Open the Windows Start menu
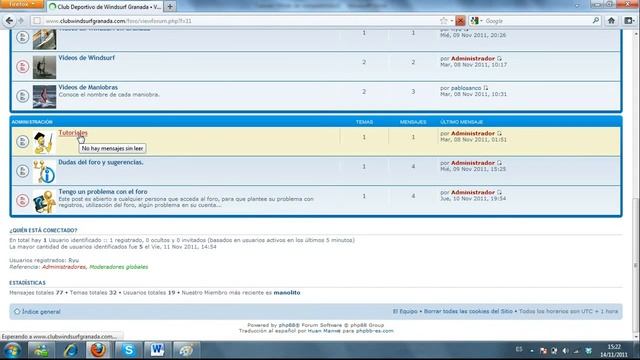This screenshot has height=360, width=640. [12, 351]
